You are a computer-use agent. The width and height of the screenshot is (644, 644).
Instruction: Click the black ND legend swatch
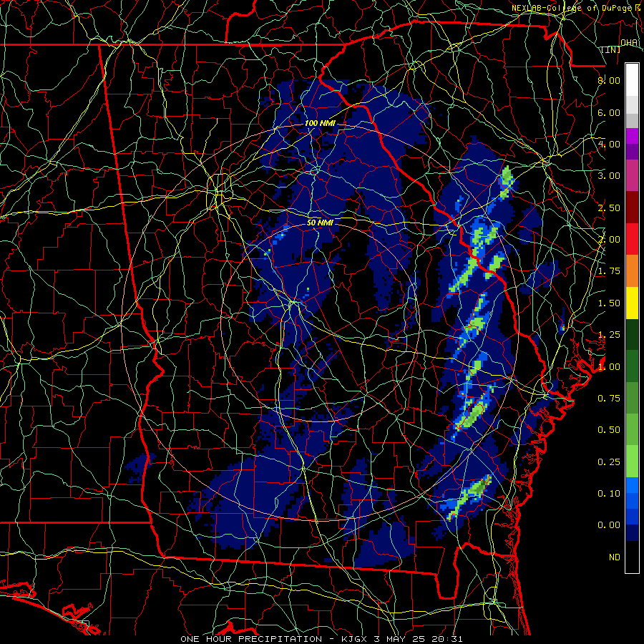click(x=632, y=557)
